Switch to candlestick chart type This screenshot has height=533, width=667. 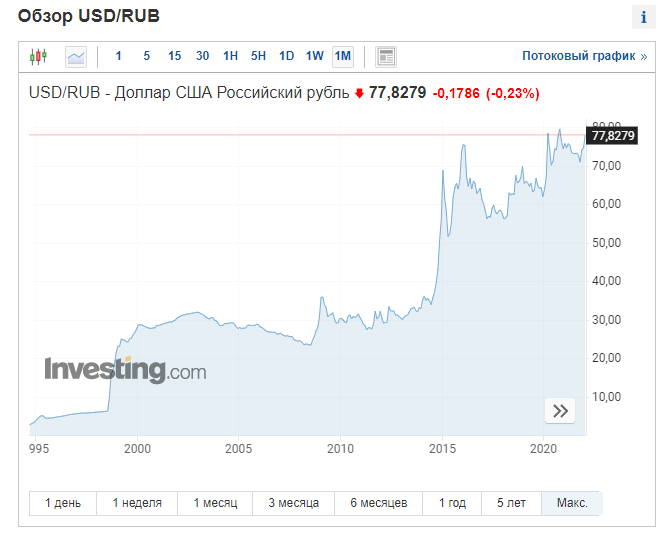coord(38,56)
